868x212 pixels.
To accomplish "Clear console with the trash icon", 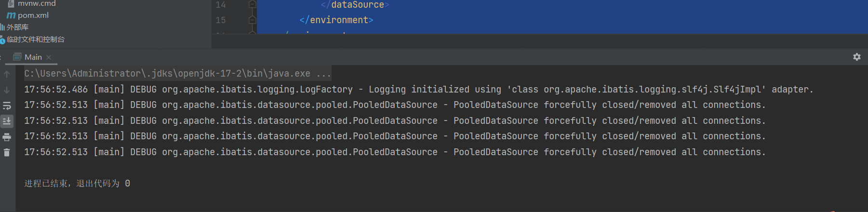I will pos(7,153).
